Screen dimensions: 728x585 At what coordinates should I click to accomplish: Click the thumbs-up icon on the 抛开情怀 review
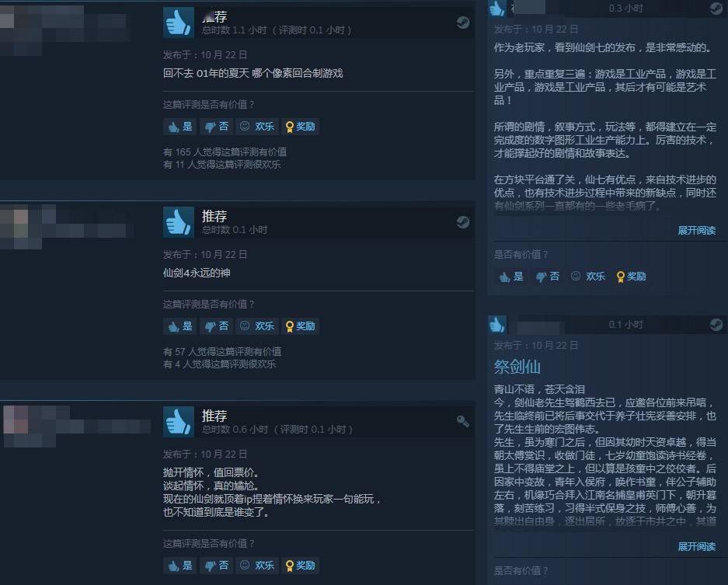coord(179,422)
